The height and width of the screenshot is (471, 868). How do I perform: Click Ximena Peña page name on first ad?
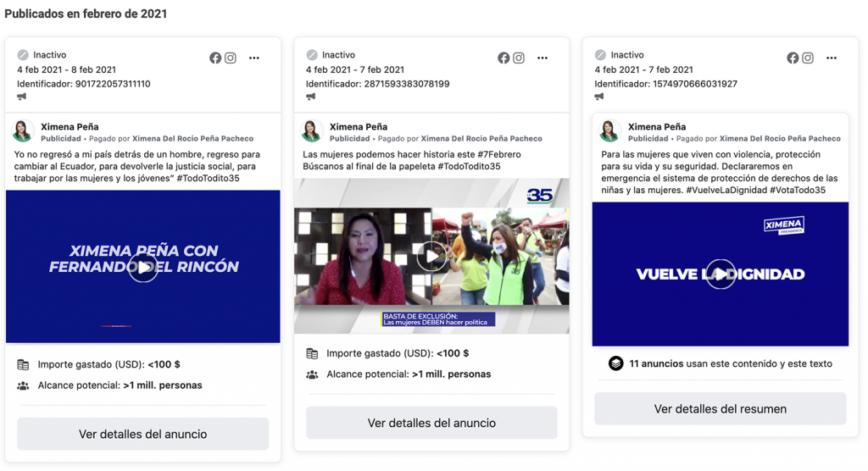click(x=70, y=127)
